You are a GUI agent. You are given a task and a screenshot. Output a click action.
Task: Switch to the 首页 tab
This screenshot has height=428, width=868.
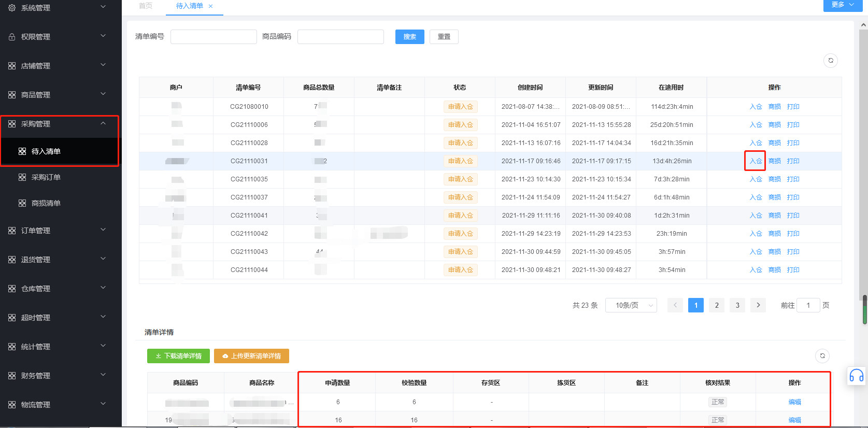click(x=146, y=6)
